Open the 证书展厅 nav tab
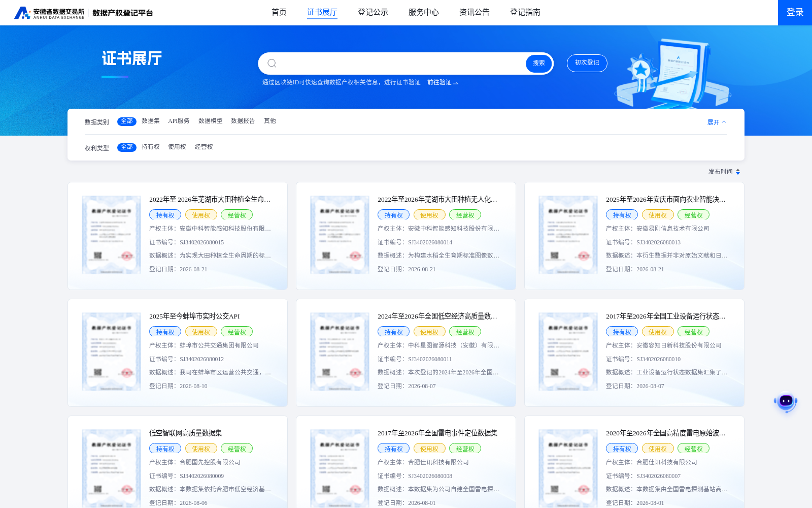812x508 pixels. 322,12
